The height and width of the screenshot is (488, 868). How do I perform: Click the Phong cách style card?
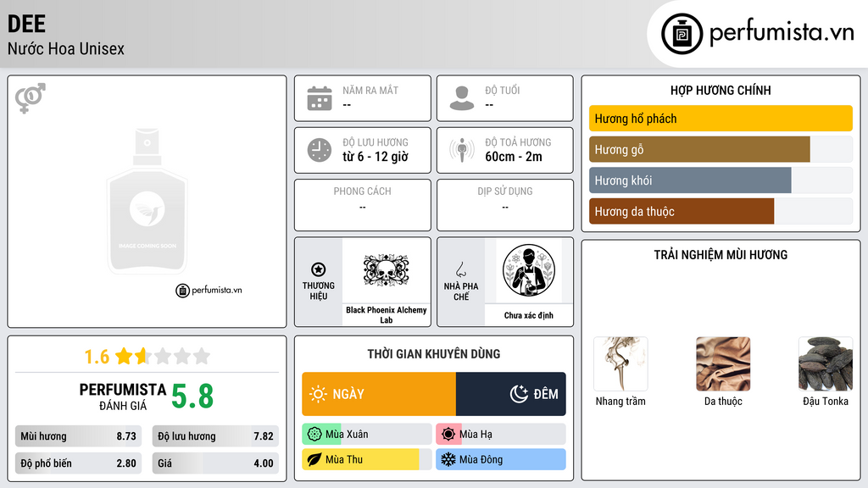pos(363,205)
